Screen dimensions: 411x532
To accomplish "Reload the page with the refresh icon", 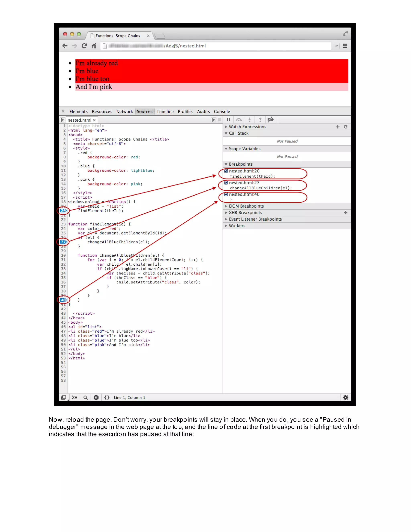I will pos(84,46).
